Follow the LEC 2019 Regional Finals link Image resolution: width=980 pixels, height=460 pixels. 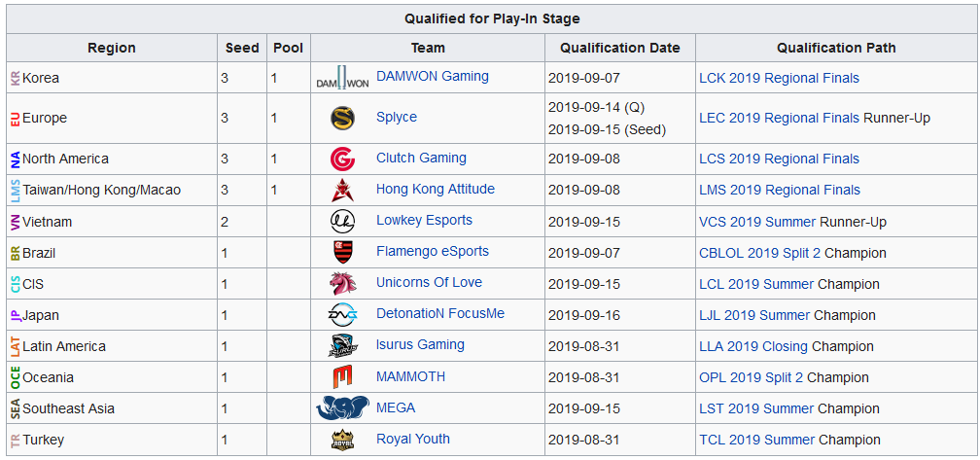[x=779, y=118]
